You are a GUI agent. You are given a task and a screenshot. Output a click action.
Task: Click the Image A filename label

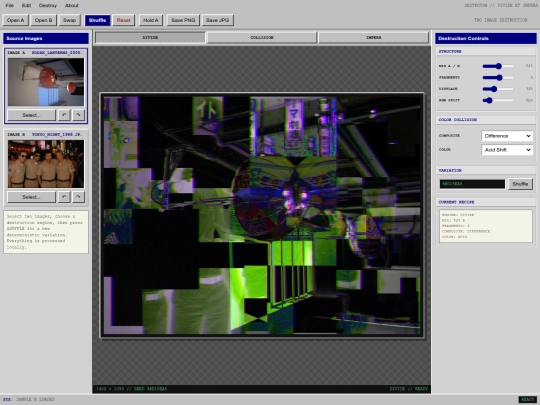click(57, 52)
